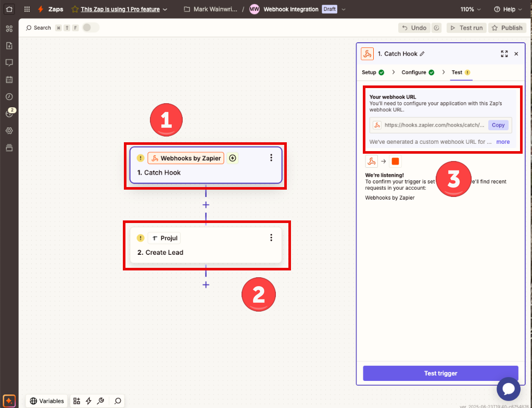
Task: Expand the Catch Hook panel to fullscreen
Action: pos(503,54)
